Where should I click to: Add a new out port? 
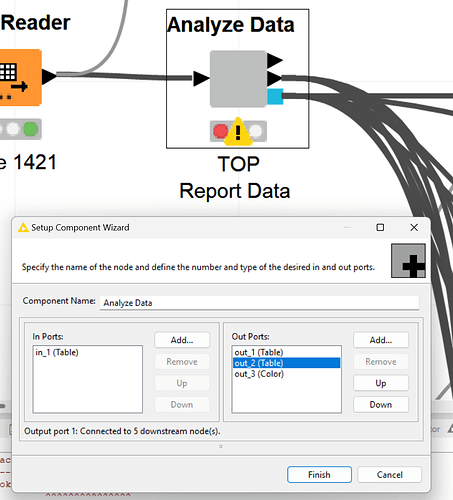point(381,340)
